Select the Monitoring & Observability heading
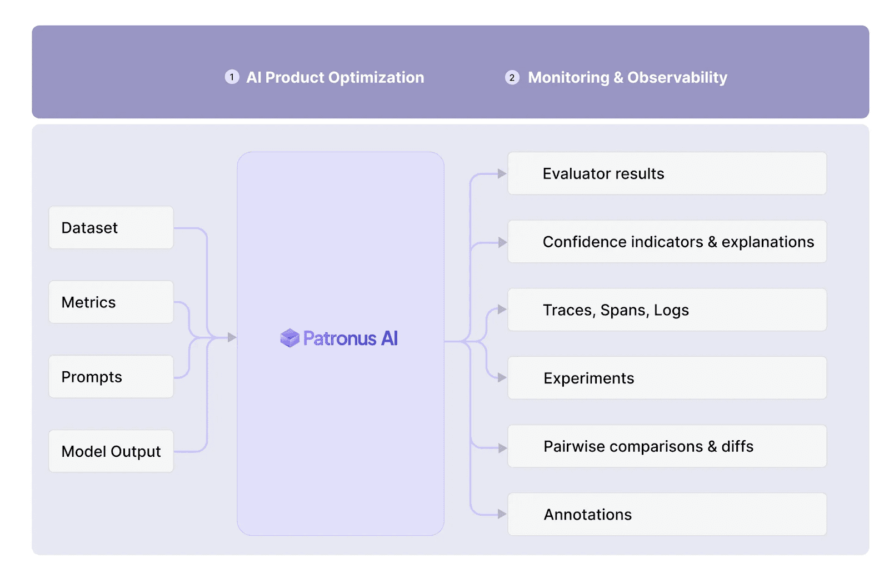This screenshot has height=588, width=889. (x=627, y=77)
